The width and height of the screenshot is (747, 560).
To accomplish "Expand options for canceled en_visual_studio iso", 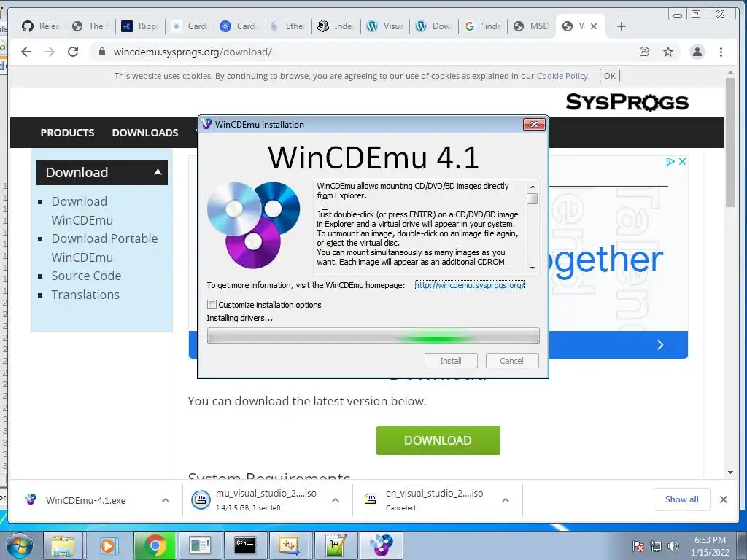I will click(x=506, y=500).
